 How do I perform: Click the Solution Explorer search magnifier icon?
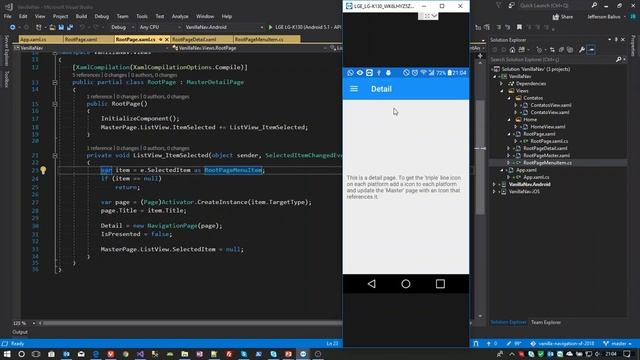pos(618,60)
